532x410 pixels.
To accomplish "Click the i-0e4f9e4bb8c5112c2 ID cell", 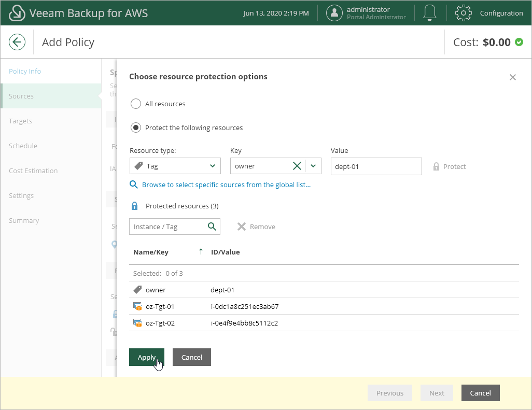I will [x=244, y=323].
